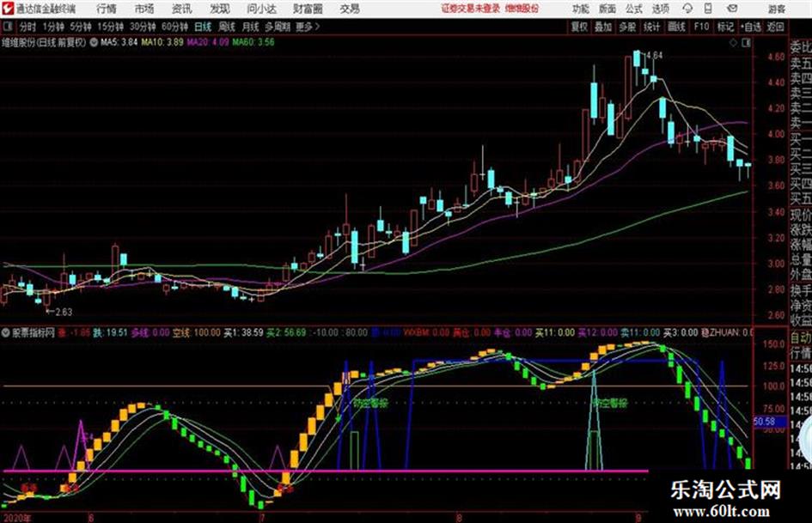
Task: Click the 买2: 56.69 indicator value
Action: [x=286, y=332]
